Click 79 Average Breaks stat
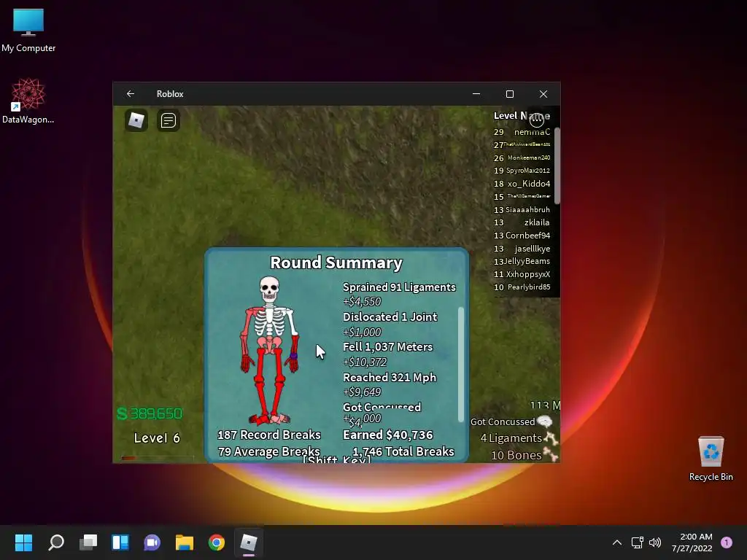The height and width of the screenshot is (560, 747). point(269,451)
